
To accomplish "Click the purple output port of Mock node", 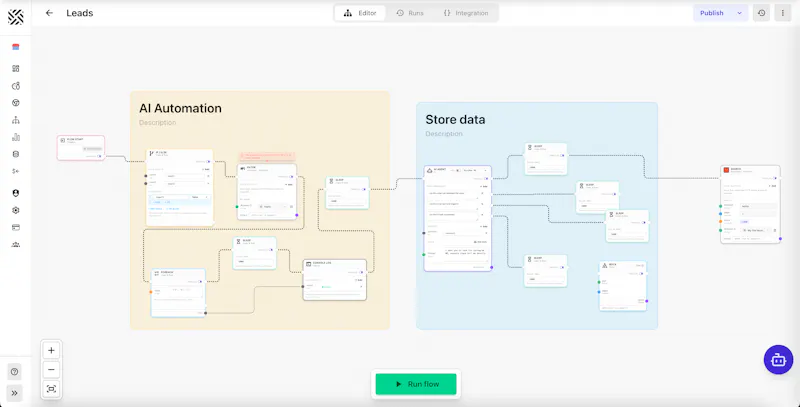I will click(x=646, y=301).
